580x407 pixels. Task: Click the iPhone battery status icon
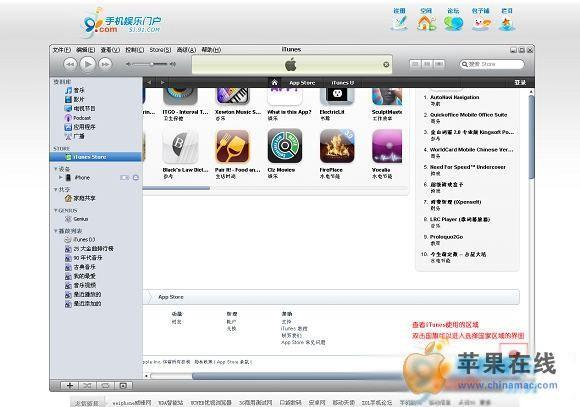124,178
